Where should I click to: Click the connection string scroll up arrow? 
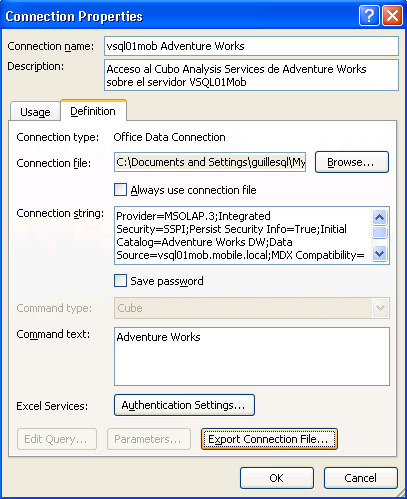click(380, 217)
